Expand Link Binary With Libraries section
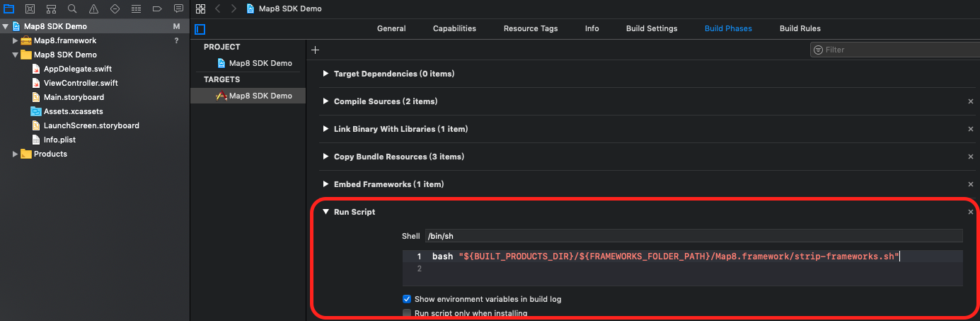 tap(326, 129)
